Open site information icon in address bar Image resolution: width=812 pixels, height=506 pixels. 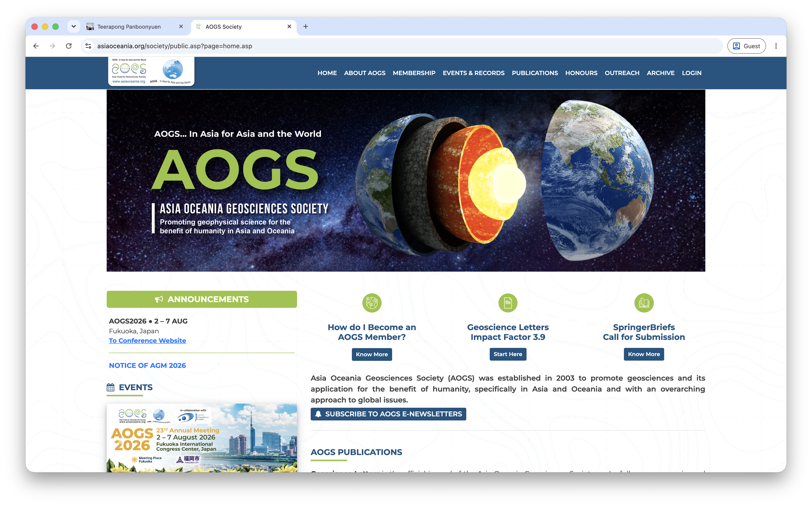(88, 46)
